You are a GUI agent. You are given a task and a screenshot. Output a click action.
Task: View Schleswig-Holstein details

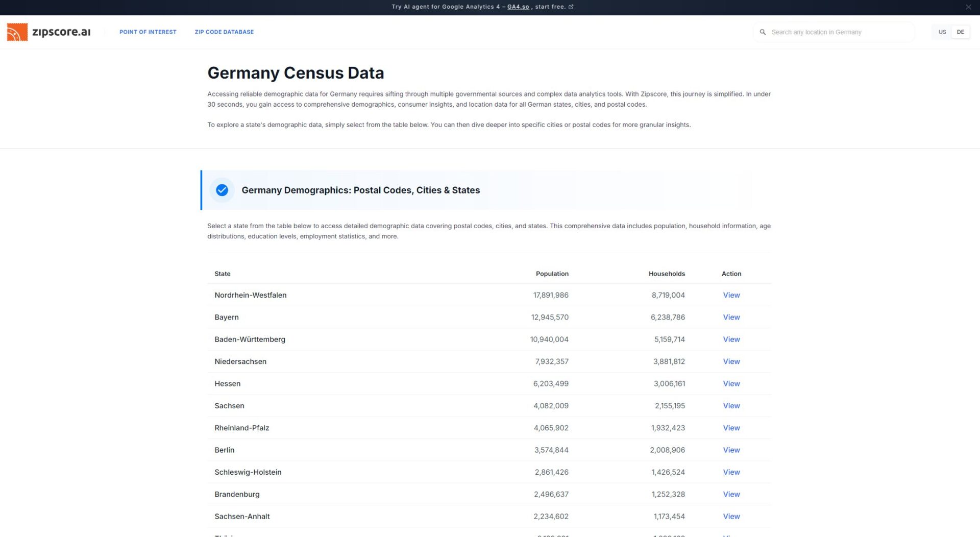[x=731, y=472]
